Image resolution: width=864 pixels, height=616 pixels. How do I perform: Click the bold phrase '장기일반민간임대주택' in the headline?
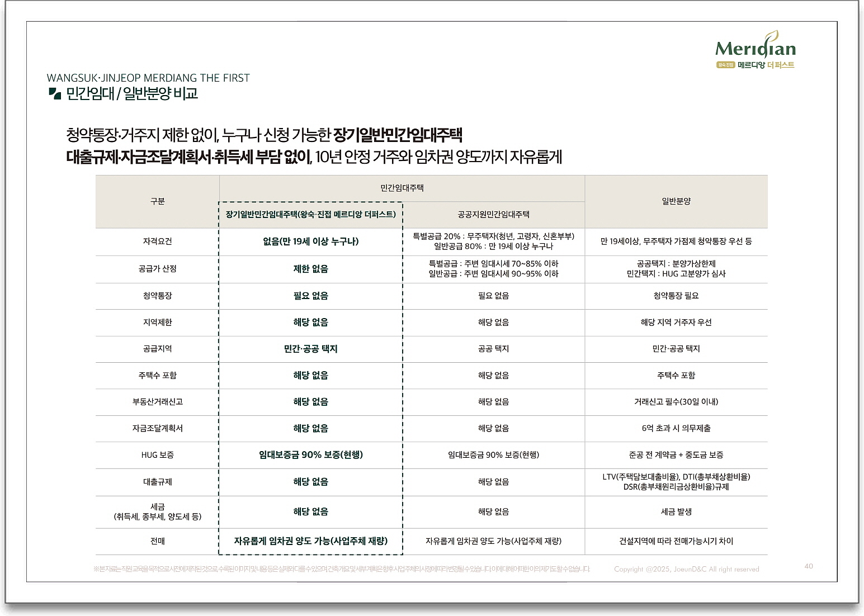398,135
